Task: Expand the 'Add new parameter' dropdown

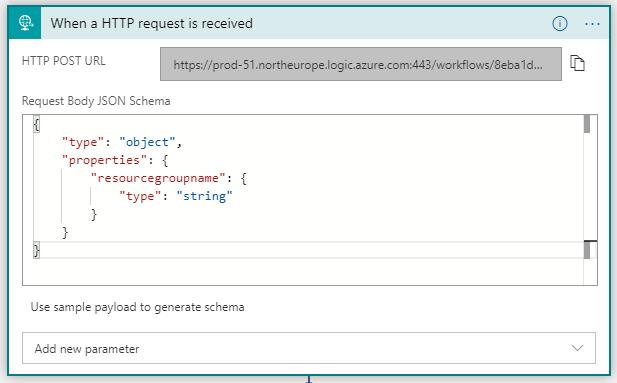Action: point(308,348)
